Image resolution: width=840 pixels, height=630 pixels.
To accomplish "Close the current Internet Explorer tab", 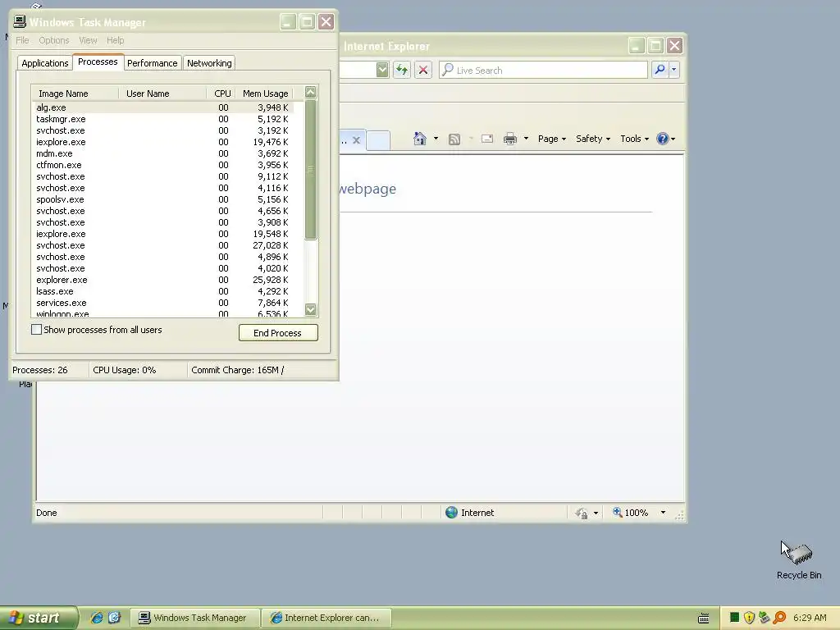I will pyautogui.click(x=356, y=140).
